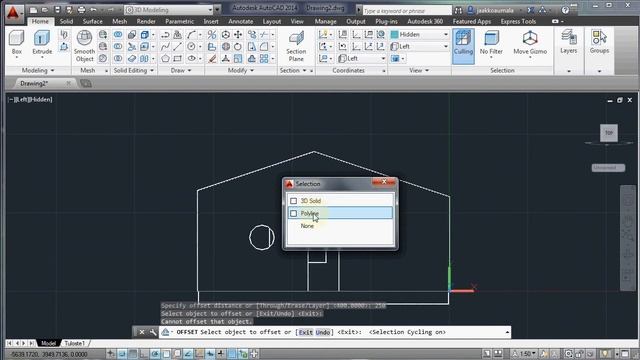640x360 pixels.
Task: Click the Exit option in command line
Action: click(x=306, y=332)
